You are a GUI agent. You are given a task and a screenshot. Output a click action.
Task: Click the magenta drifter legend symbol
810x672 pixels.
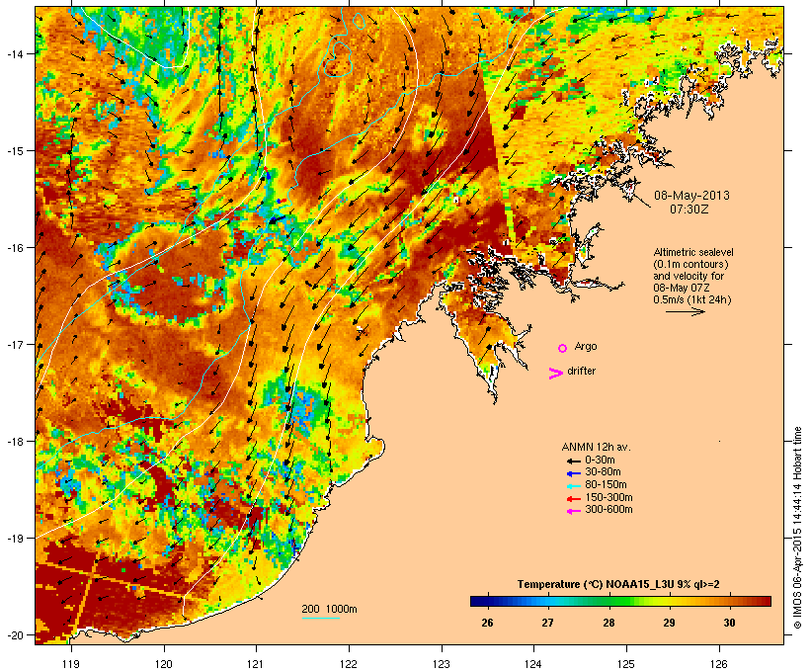click(x=555, y=374)
